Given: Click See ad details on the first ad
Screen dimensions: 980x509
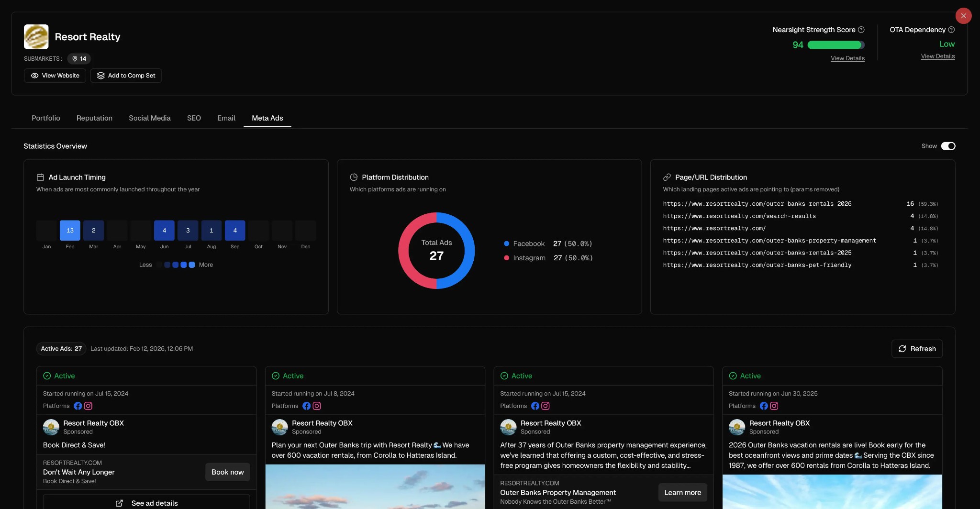Looking at the screenshot, I should pos(146,503).
